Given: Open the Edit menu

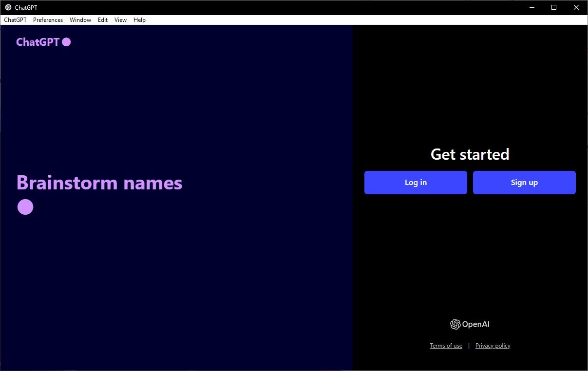Looking at the screenshot, I should pyautogui.click(x=103, y=20).
